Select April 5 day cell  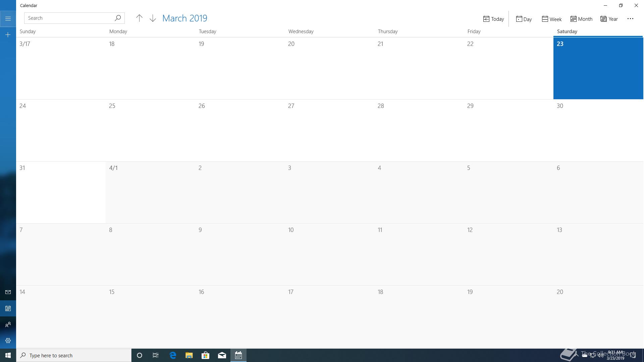[508, 192]
